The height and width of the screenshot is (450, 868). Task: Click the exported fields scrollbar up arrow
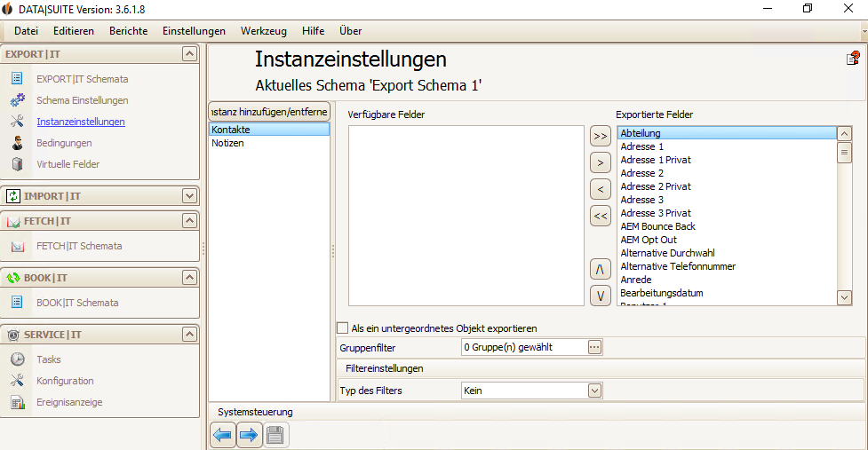[844, 133]
